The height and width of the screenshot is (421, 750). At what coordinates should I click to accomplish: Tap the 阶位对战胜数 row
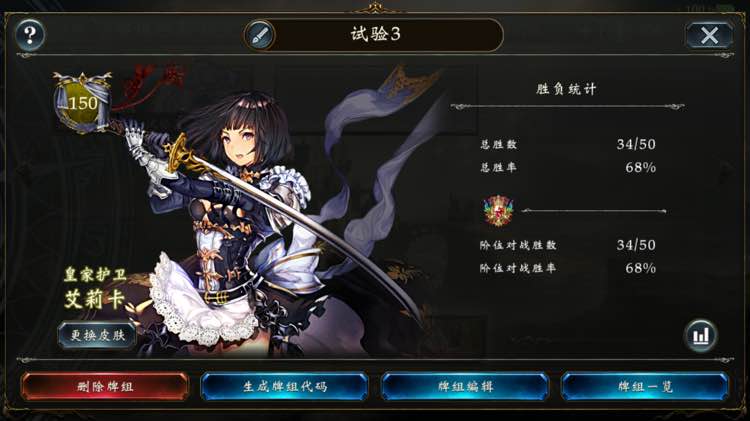tap(568, 245)
